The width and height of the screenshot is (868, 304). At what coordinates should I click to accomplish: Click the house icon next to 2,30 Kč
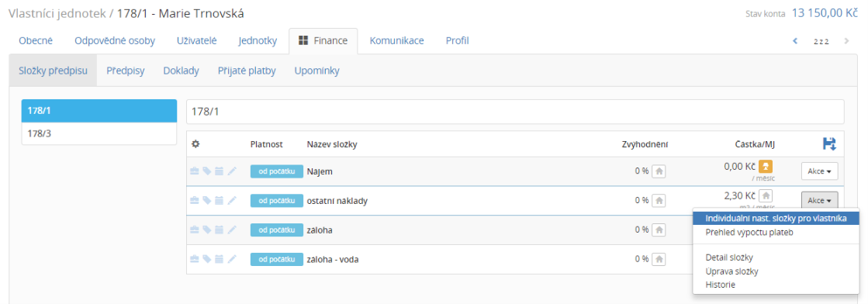[x=765, y=195]
